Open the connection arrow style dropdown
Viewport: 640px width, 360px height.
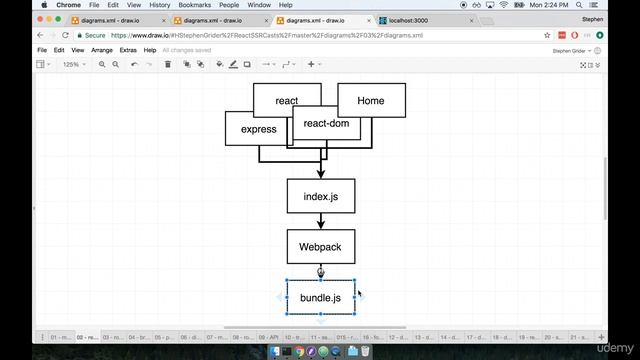pos(269,64)
